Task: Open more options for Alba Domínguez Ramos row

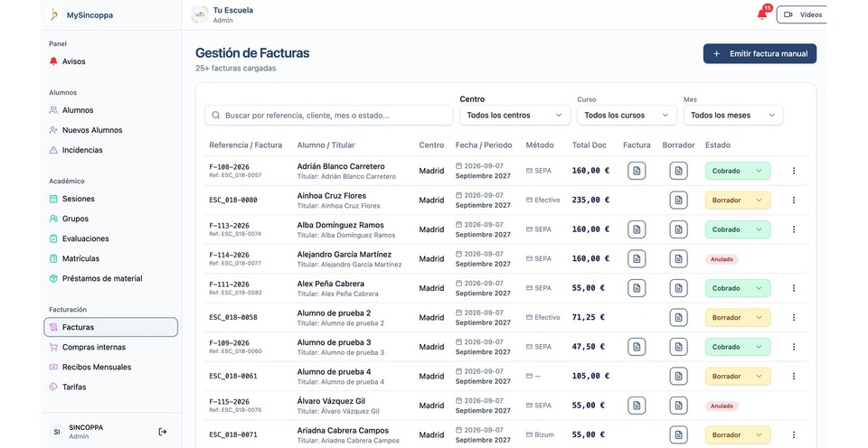Action: [x=794, y=229]
